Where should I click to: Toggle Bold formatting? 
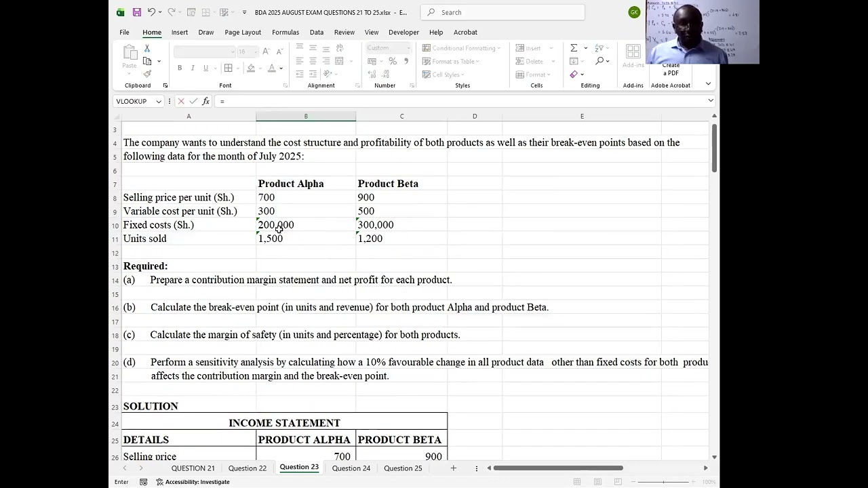point(180,68)
